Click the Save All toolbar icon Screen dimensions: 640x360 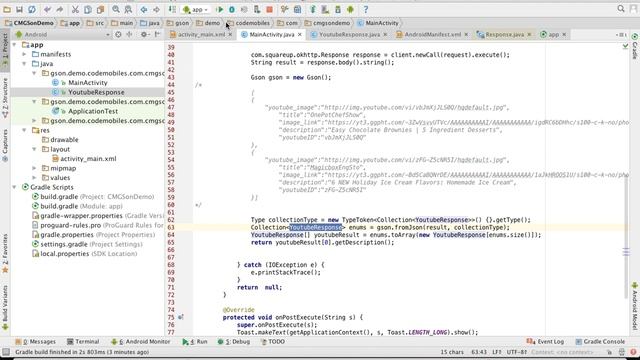(19, 9)
